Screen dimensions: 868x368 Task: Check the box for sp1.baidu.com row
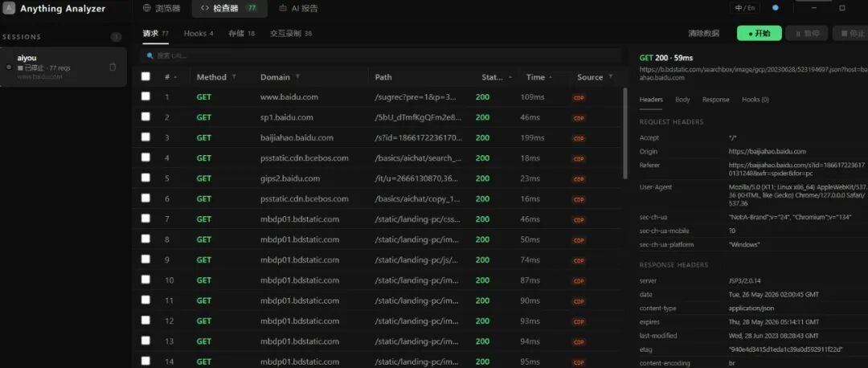145,117
